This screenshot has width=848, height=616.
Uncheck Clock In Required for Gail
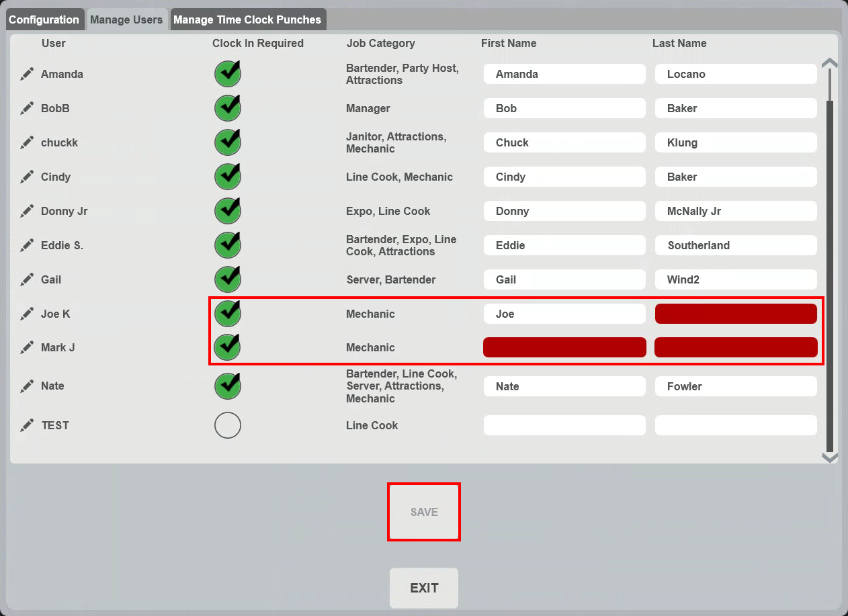(x=228, y=279)
